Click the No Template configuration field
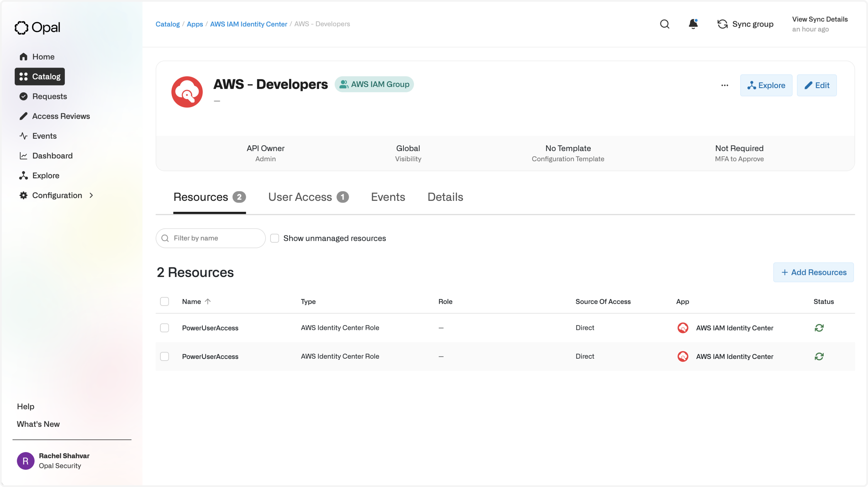868x487 pixels. 568,153
